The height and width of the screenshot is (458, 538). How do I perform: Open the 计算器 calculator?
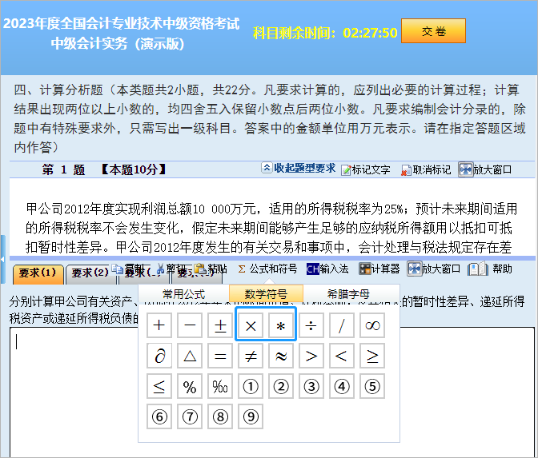(x=379, y=269)
